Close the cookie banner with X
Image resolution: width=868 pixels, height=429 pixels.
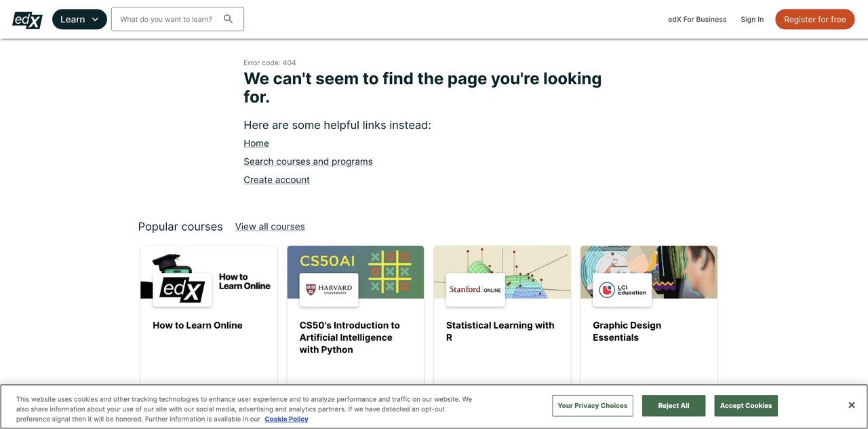click(x=851, y=405)
